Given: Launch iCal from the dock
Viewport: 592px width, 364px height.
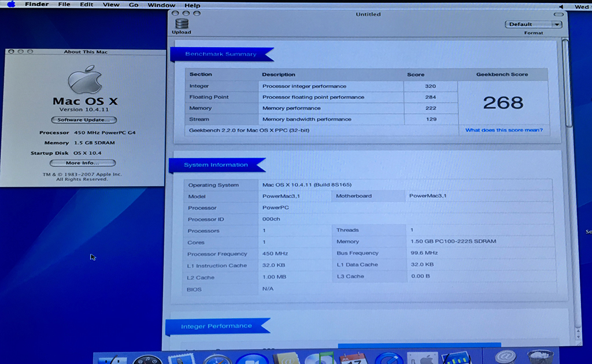Looking at the screenshot, I should (353, 359).
